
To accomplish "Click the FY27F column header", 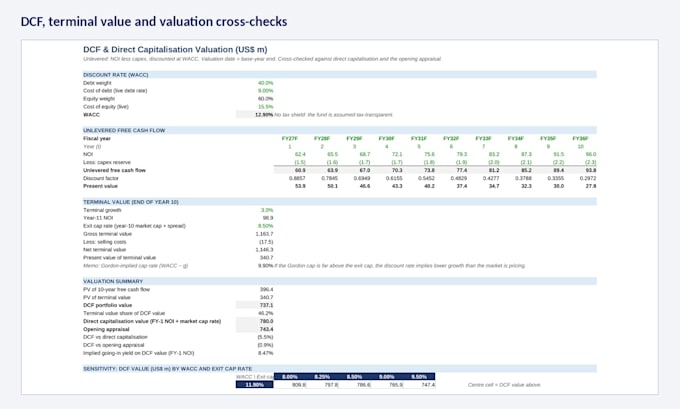I will pos(290,138).
